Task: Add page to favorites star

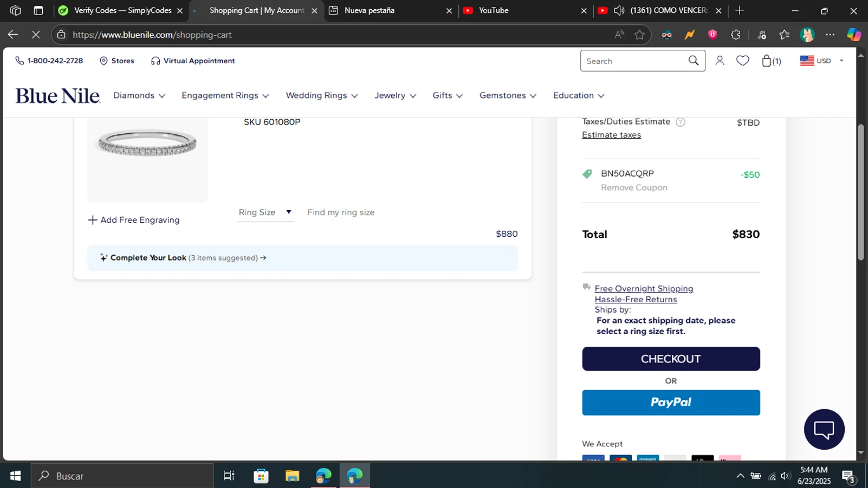Action: pyautogui.click(x=639, y=35)
